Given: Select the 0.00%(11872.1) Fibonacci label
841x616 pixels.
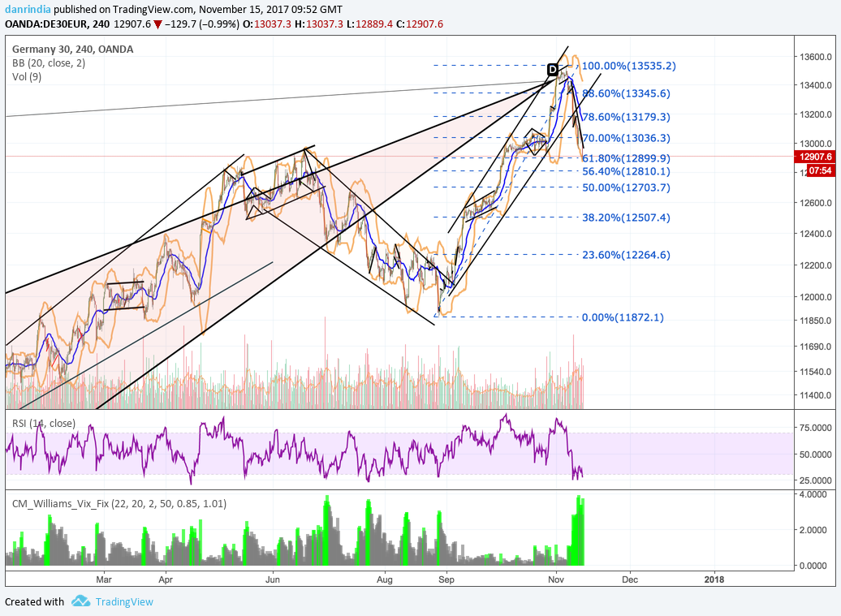Looking at the screenshot, I should click(x=623, y=317).
